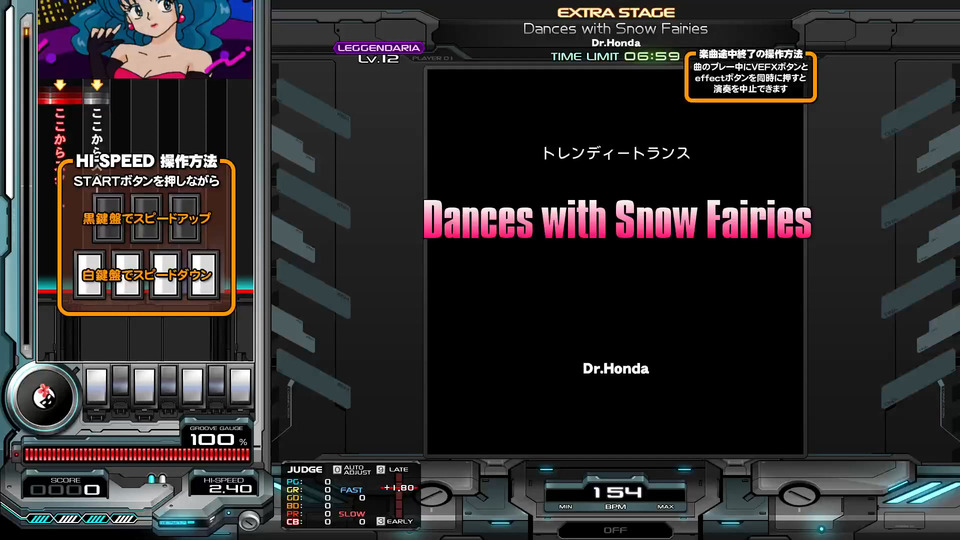
Task: Select the purple LEGGENDARIA difficulty badge
Action: (378, 48)
